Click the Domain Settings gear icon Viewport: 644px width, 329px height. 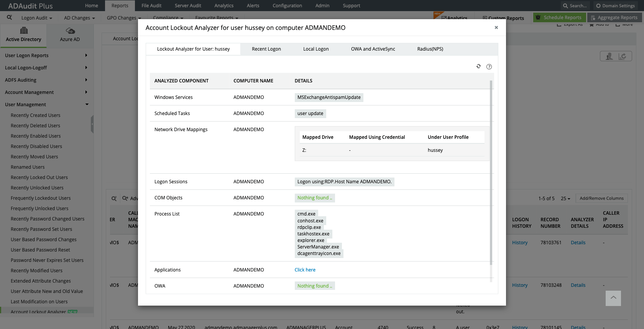pos(598,6)
